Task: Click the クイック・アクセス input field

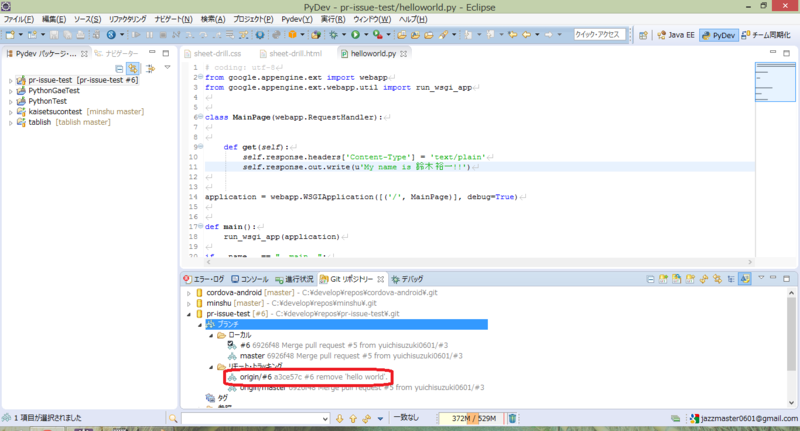Action: click(x=599, y=35)
